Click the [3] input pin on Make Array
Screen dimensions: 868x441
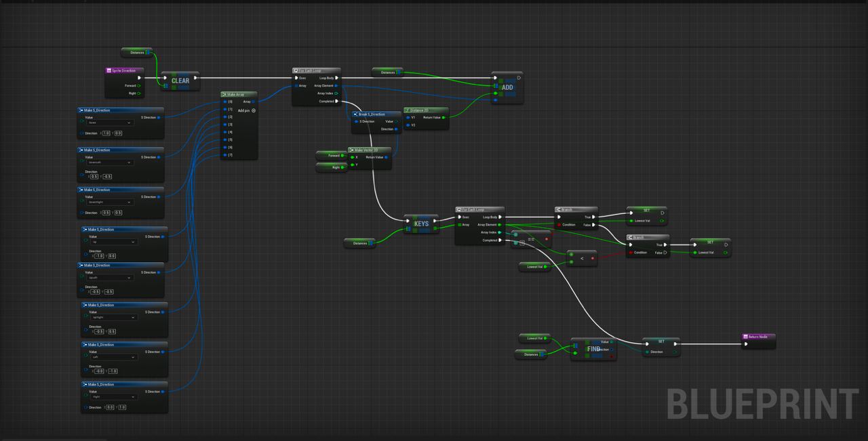coord(225,125)
